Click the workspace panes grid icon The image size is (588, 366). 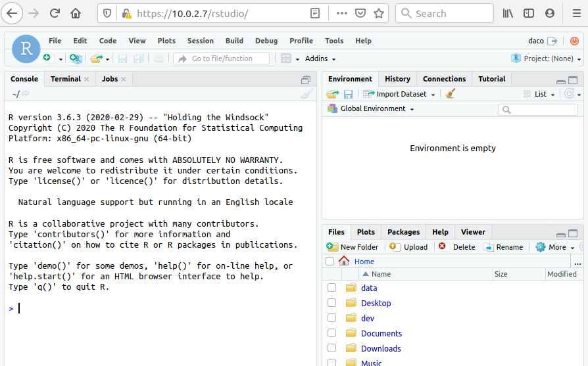pyautogui.click(x=286, y=58)
